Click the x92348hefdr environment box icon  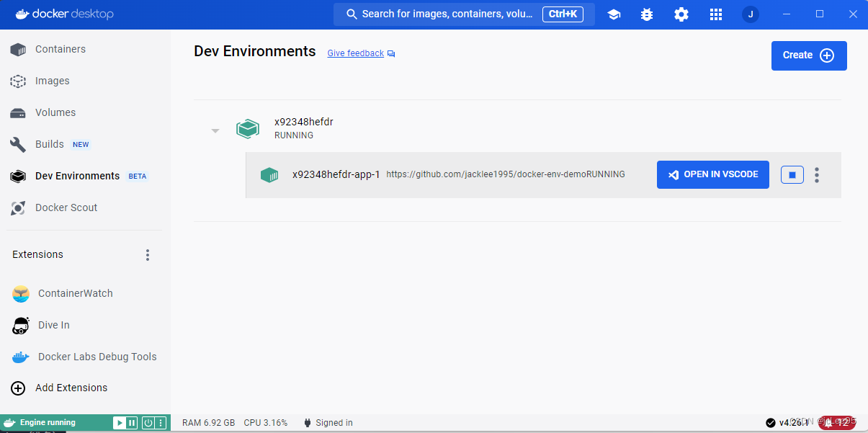(247, 129)
